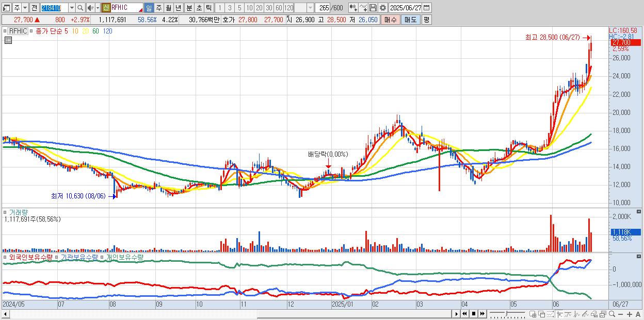Select the 20 interval button
Image resolution: width=644 pixels, height=320 pixels.
(x=259, y=8)
